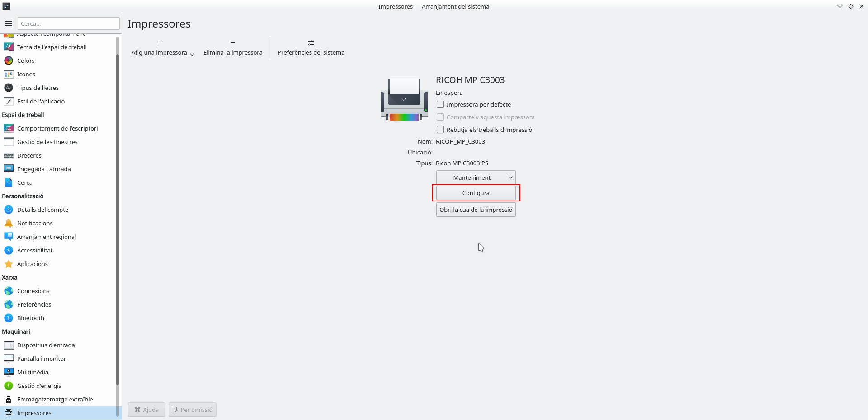The height and width of the screenshot is (420, 868).
Task: Click the Colors icon in sidebar
Action: [9, 61]
